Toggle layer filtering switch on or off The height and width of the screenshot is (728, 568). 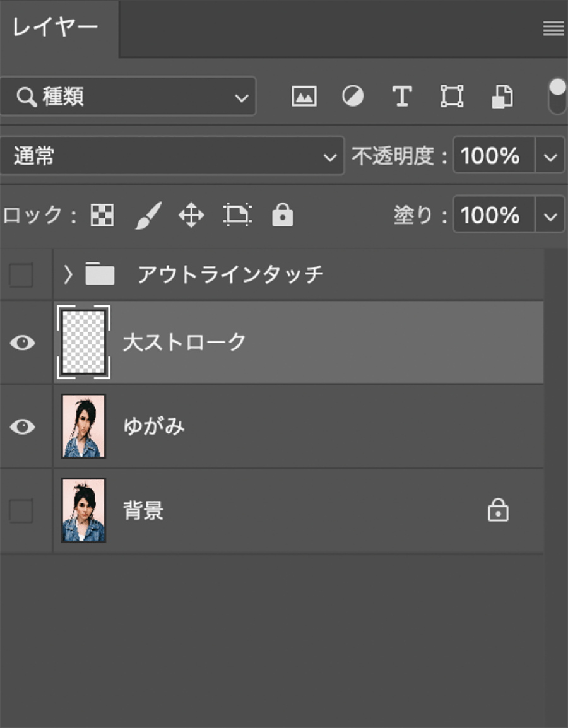(557, 97)
